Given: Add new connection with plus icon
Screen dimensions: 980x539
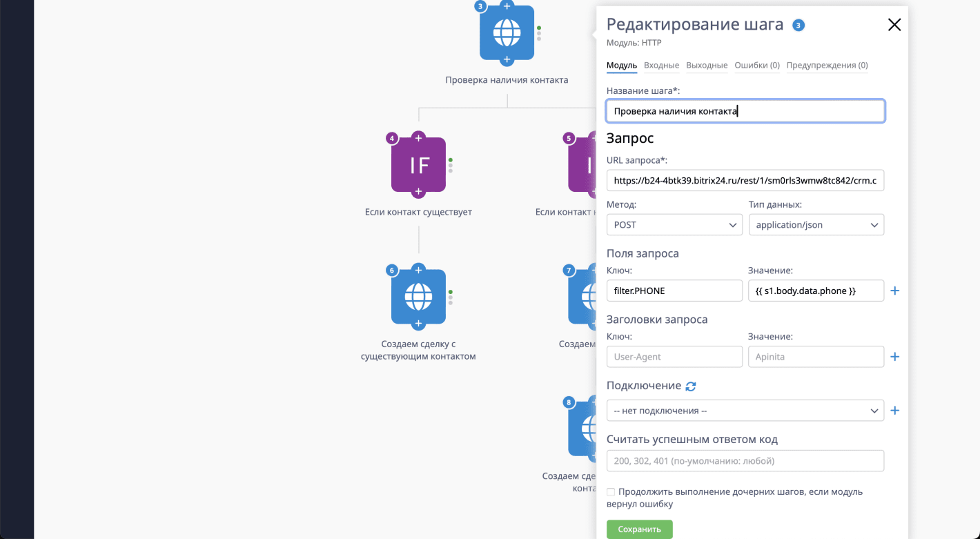Looking at the screenshot, I should pyautogui.click(x=895, y=411).
